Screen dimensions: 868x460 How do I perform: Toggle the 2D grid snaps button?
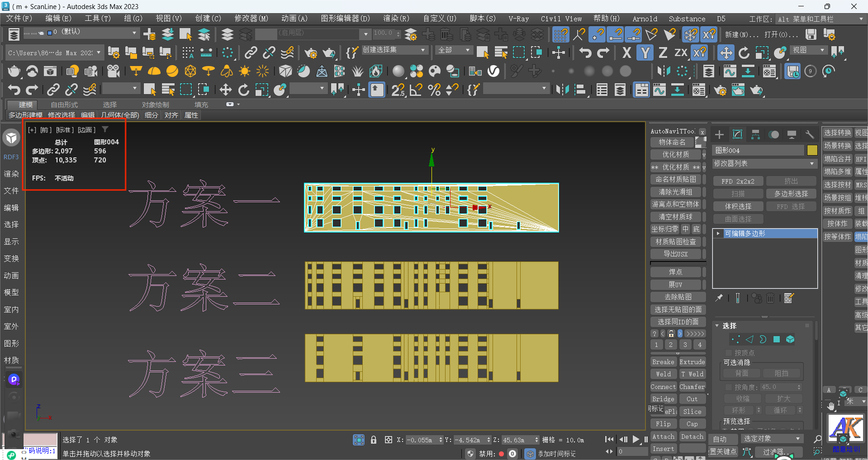pyautogui.click(x=561, y=34)
